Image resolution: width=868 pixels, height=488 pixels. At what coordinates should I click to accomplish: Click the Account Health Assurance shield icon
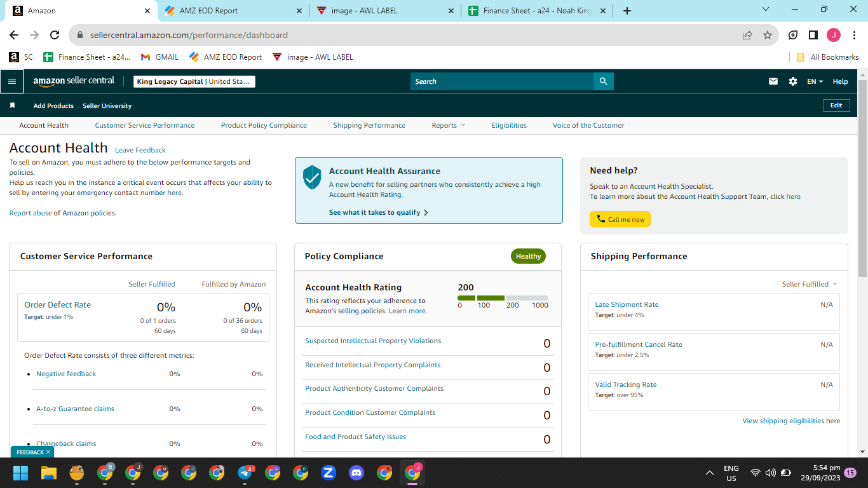312,177
